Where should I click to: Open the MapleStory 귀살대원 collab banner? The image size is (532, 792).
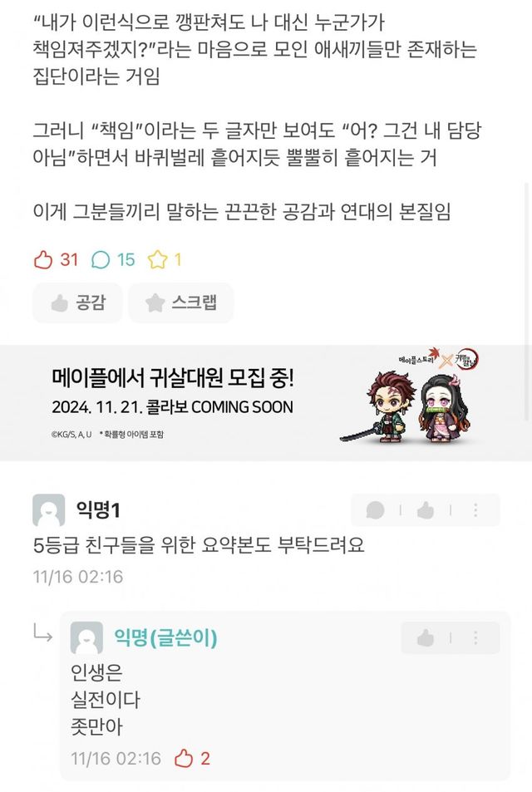[266, 402]
